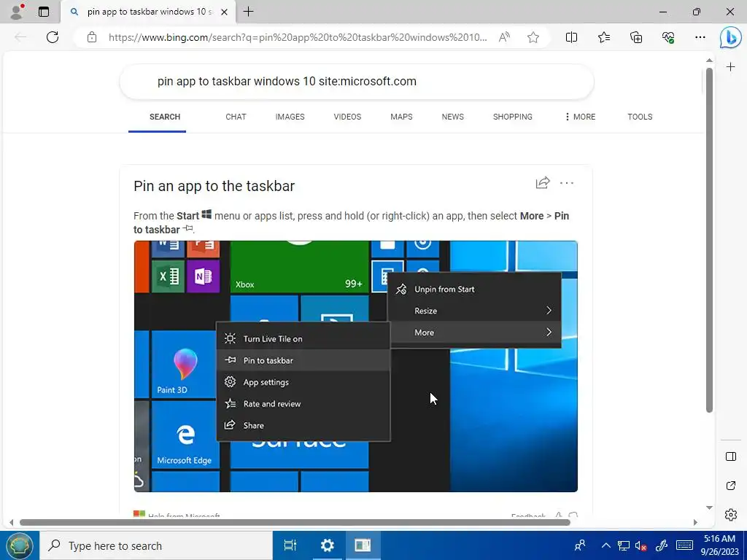Switch to the IMAGES tab
This screenshot has height=560, width=747.
[x=290, y=117]
